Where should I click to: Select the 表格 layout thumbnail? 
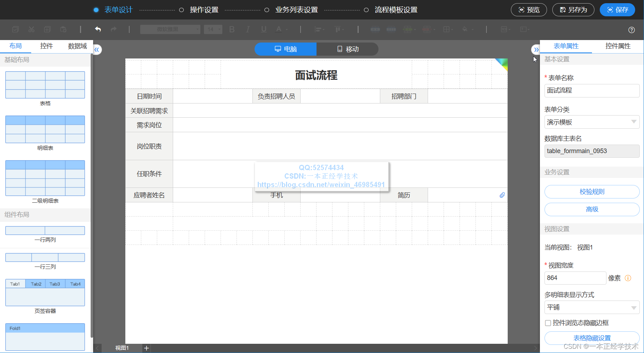[45, 85]
